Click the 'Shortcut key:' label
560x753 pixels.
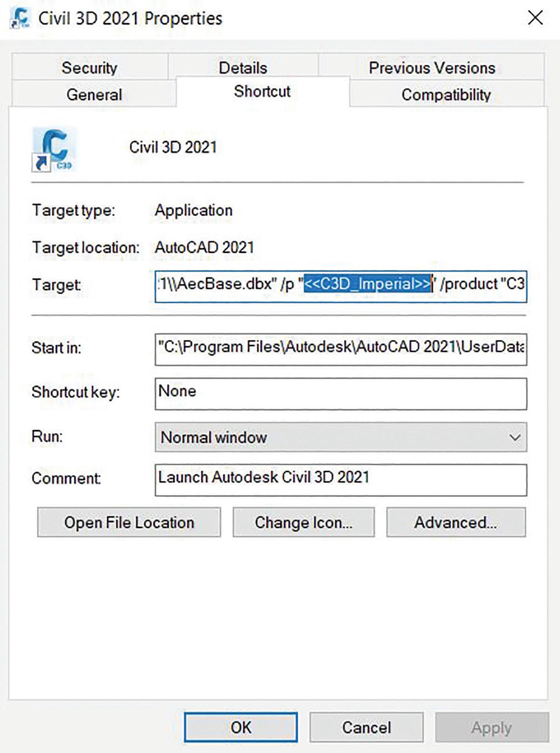75,392
